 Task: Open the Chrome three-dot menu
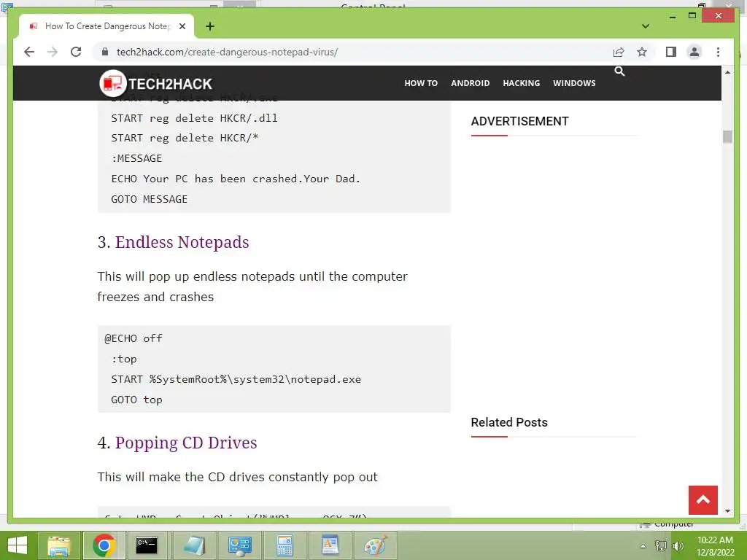pyautogui.click(x=718, y=52)
